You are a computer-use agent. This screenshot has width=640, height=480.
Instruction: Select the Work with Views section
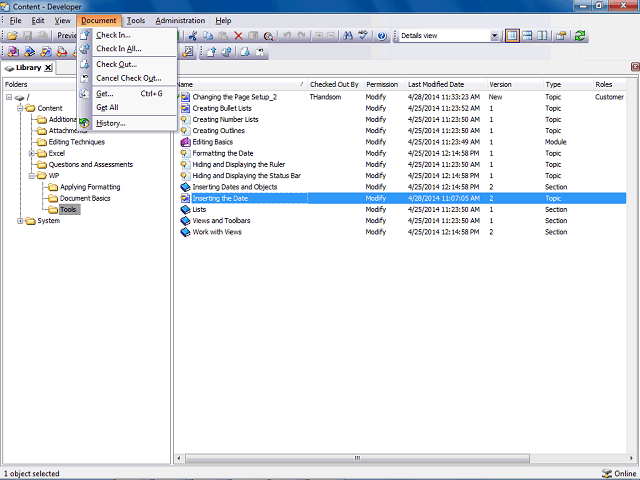[x=402, y=232]
